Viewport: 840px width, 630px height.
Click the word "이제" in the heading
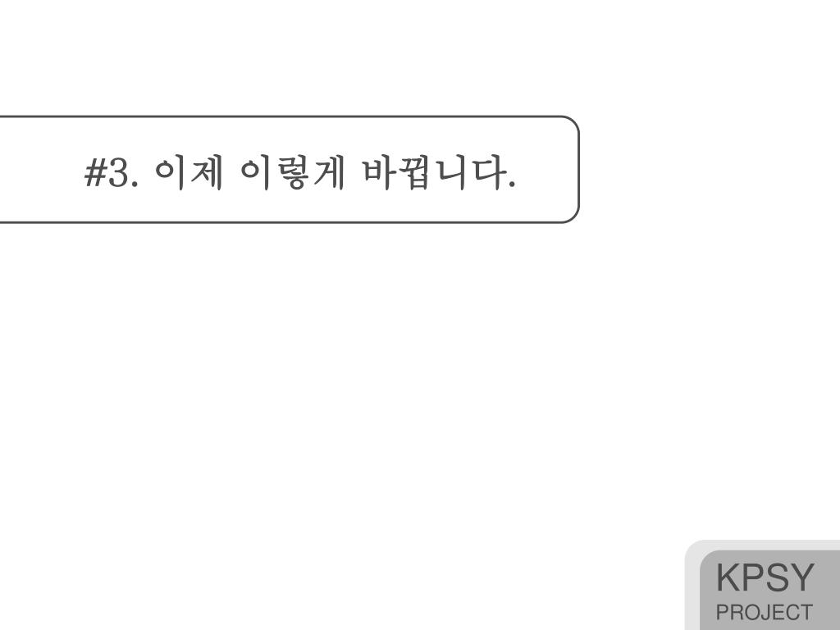188,172
